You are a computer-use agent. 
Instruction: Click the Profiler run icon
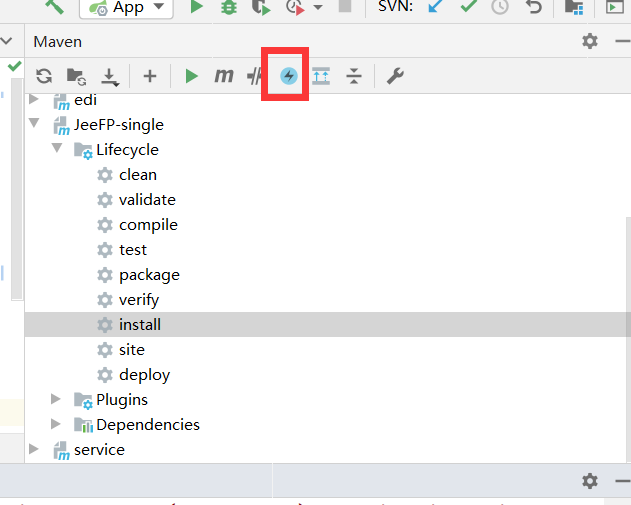[x=295, y=7]
